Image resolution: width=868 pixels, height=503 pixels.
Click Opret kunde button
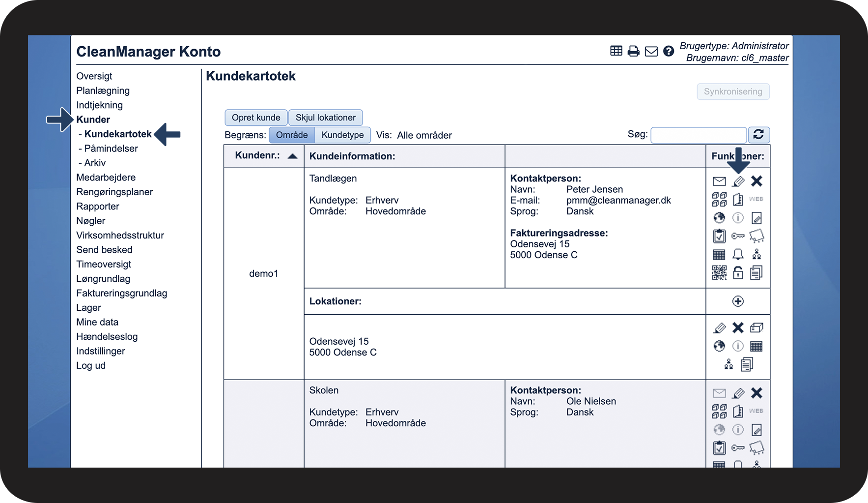[x=256, y=118]
